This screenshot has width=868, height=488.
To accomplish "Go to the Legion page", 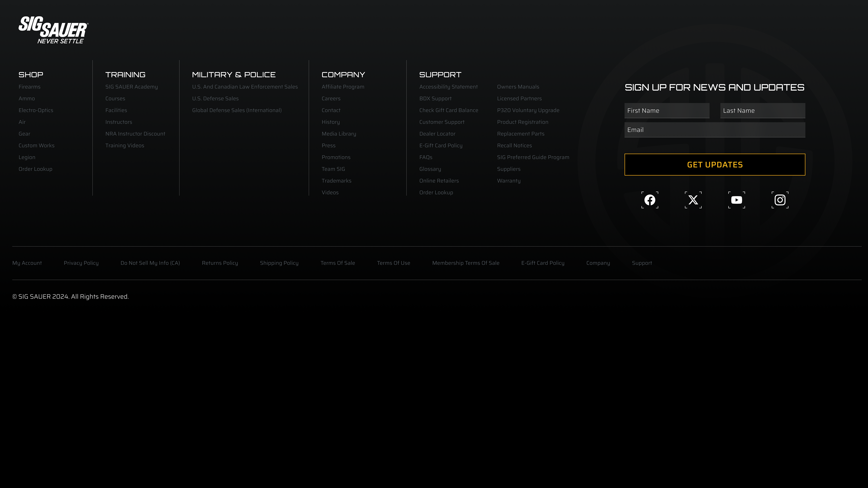I will coord(27,157).
